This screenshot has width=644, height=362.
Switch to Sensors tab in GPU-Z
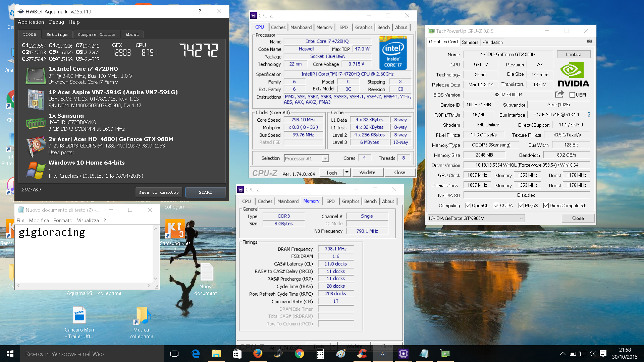[470, 42]
